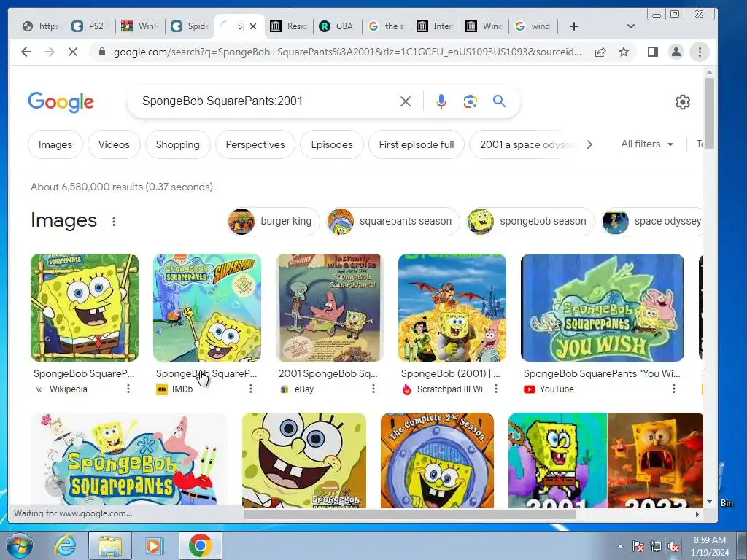Image resolution: width=747 pixels, height=560 pixels.
Task: Launch Internet Explorer from taskbar
Action: click(x=65, y=545)
